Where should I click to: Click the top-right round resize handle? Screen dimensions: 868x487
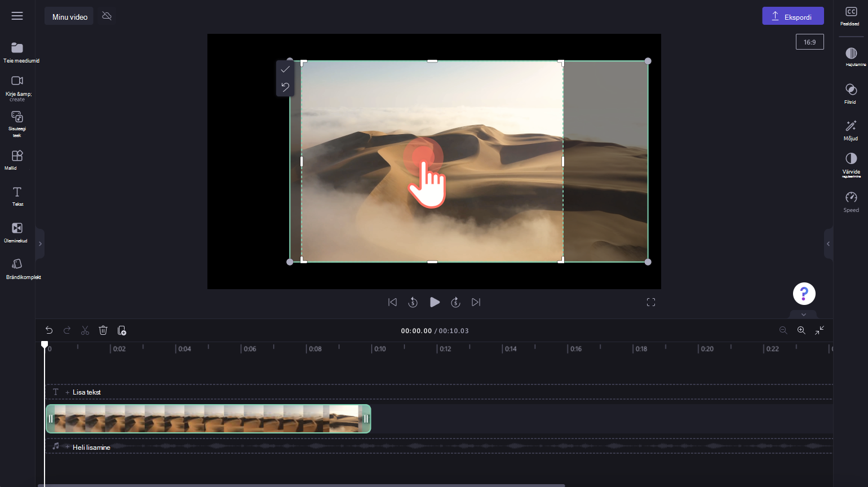[x=648, y=61]
